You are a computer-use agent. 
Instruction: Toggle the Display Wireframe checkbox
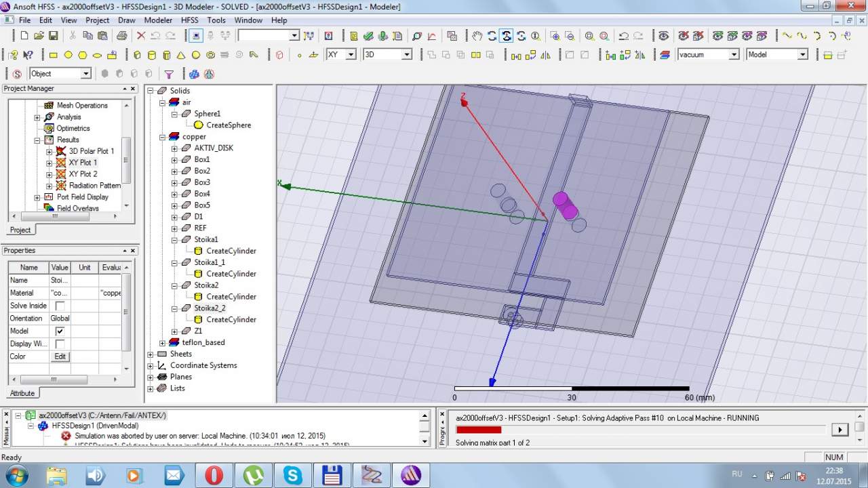60,344
